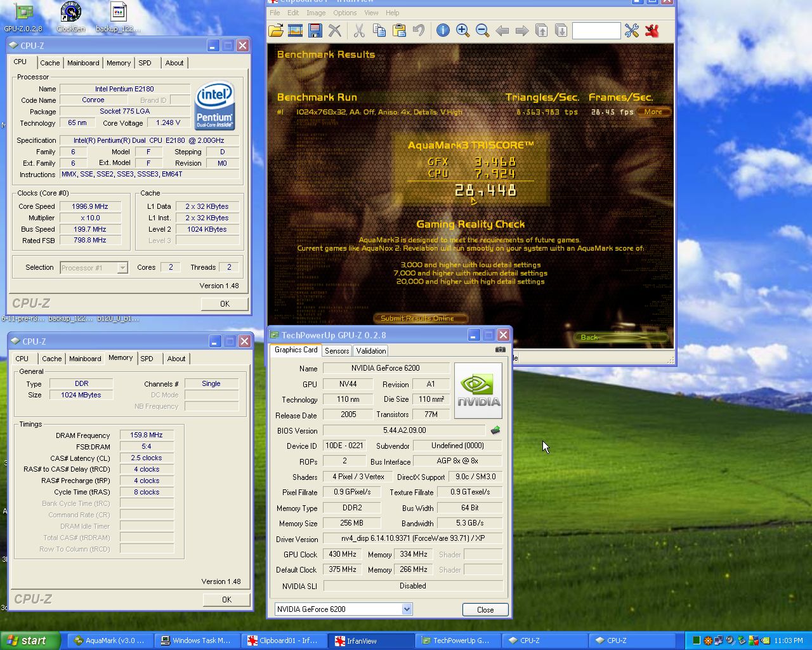Click OK in the CPU-Z memory timings window
Image resolution: width=812 pixels, height=650 pixels.
226,600
